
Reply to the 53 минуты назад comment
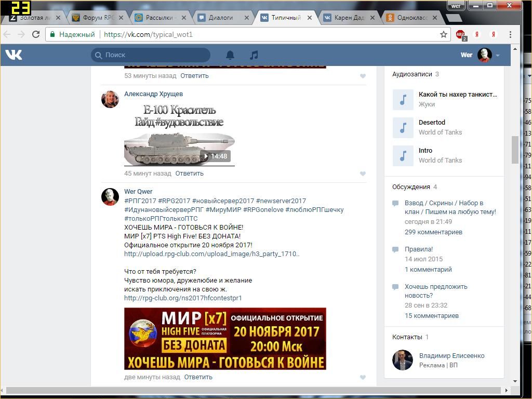194,76
